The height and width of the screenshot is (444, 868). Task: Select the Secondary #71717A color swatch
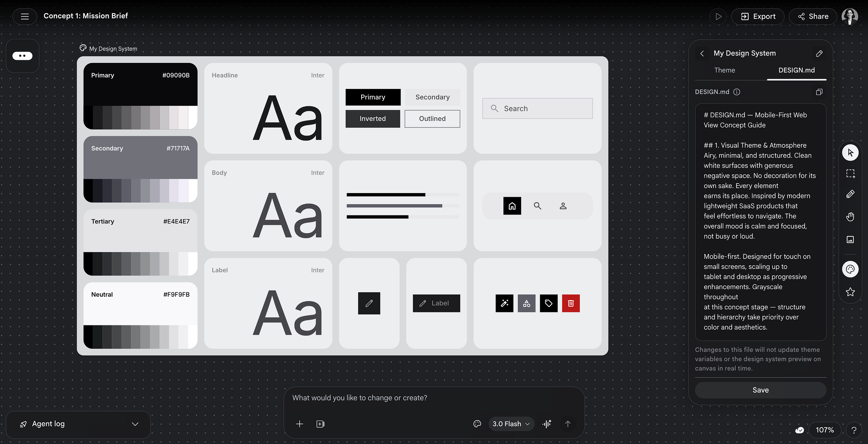click(x=141, y=169)
